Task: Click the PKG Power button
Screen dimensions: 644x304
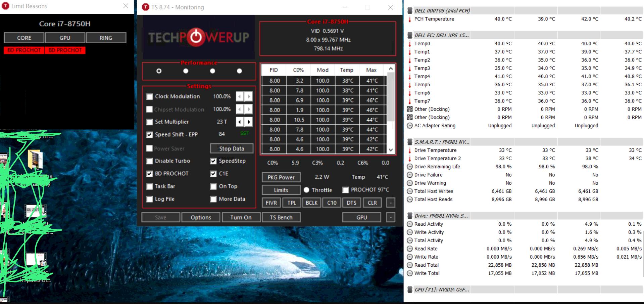Action: tap(281, 177)
